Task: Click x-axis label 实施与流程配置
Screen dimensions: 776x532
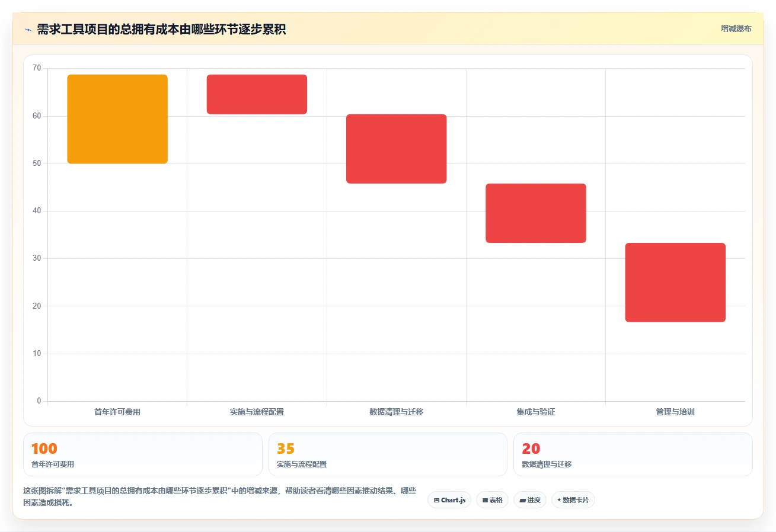Action: [x=257, y=412]
